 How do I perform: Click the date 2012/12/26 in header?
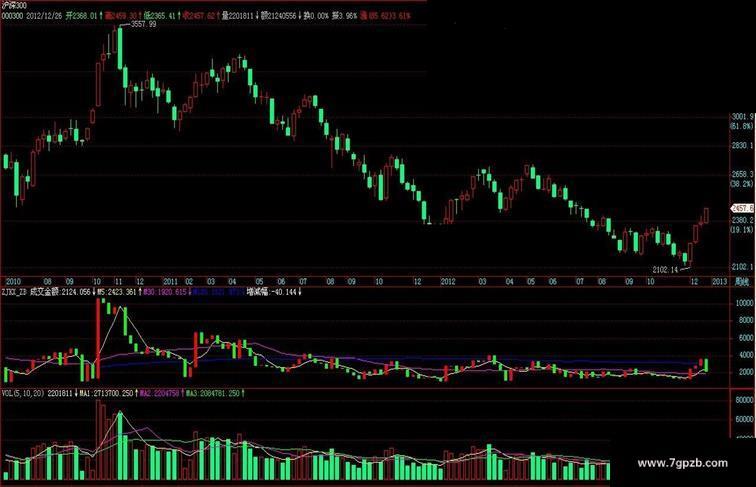44,16
